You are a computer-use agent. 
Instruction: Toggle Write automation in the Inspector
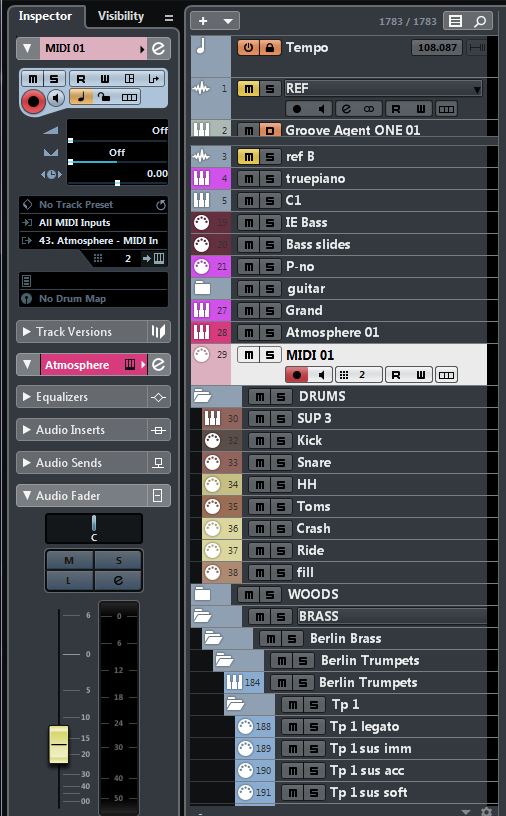coord(105,79)
